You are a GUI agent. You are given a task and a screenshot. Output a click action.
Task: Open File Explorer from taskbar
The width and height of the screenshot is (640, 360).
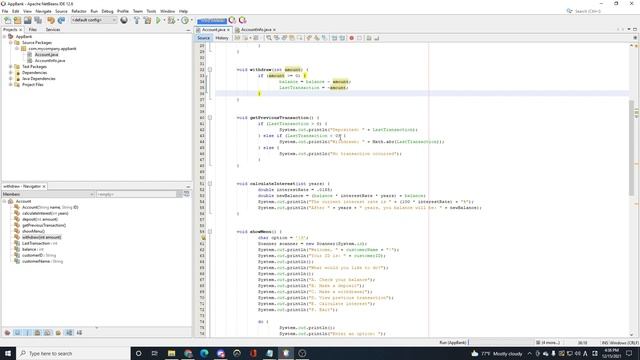click(x=171, y=353)
